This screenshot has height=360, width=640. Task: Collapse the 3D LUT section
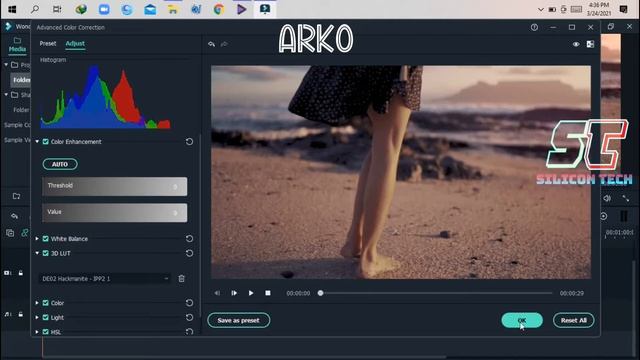tap(37, 253)
